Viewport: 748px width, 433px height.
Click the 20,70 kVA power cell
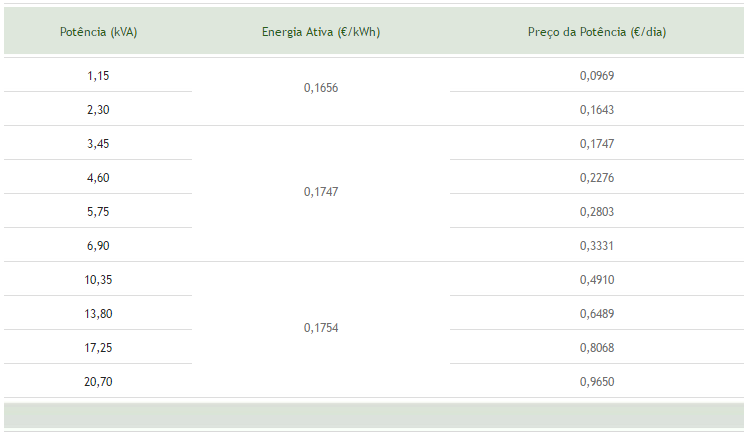98,381
